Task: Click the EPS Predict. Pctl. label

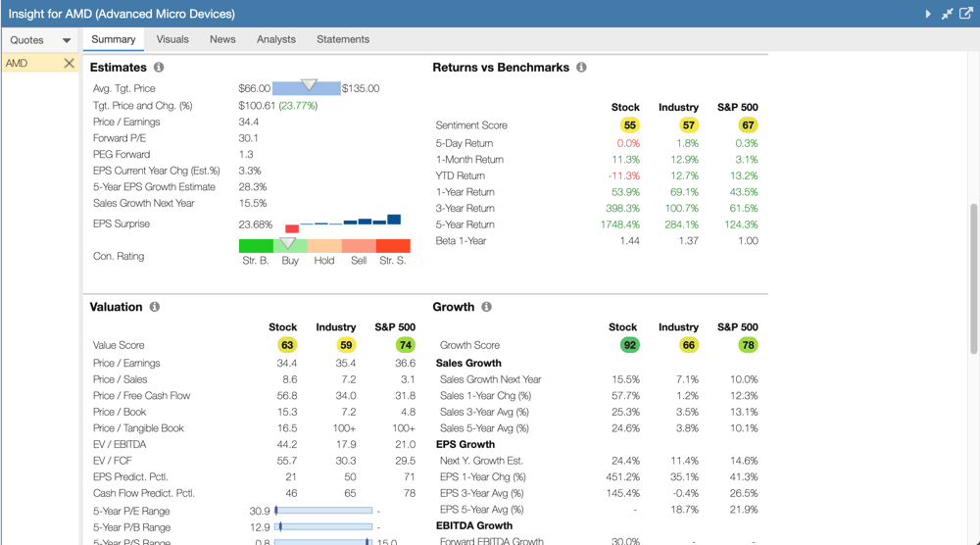Action: (x=130, y=476)
